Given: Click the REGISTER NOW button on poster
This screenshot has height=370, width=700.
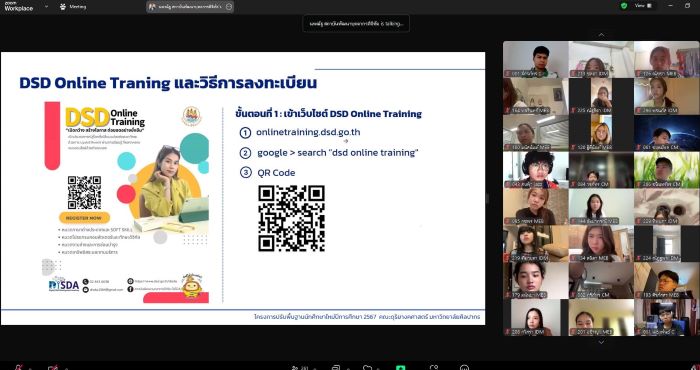Looking at the screenshot, I should (x=84, y=218).
